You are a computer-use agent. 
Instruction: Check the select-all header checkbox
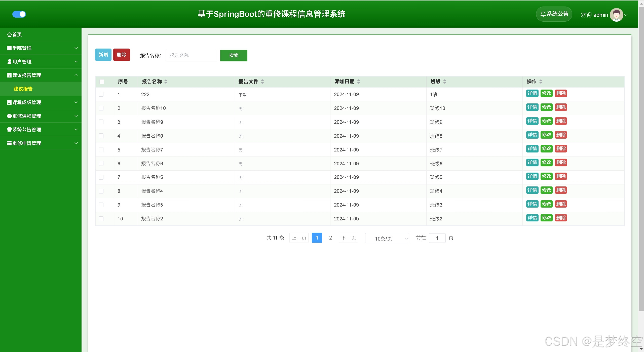[102, 82]
